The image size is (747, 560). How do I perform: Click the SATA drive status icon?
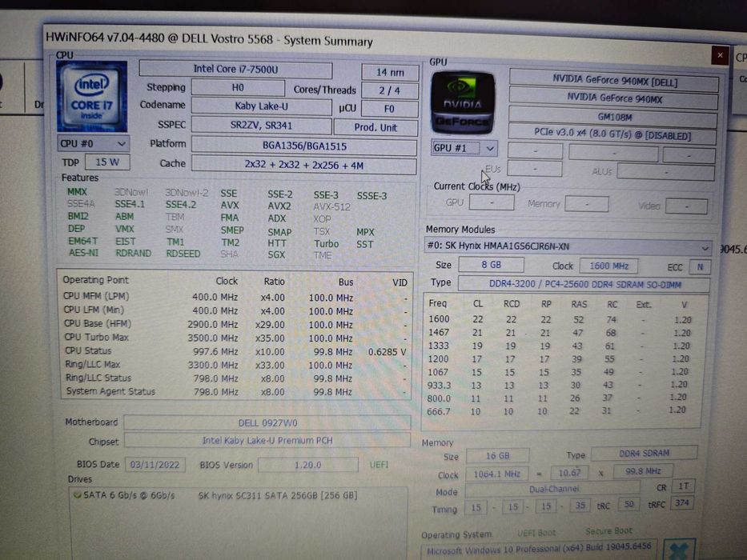tap(77, 495)
